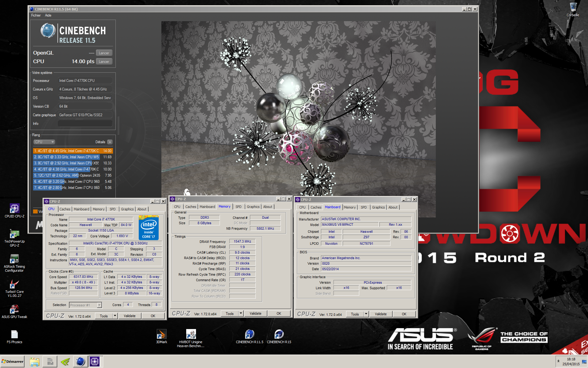The width and height of the screenshot is (588, 368).
Task: Open Tools dropdown arrow in right CPU-Z
Action: [x=366, y=314]
